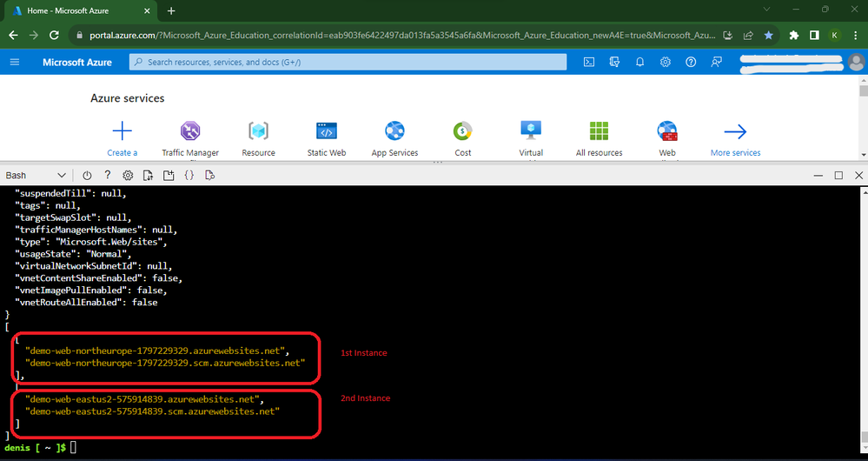Open the Cloud Shell icon in the header
Screen dimensions: 868x461
[x=589, y=62]
